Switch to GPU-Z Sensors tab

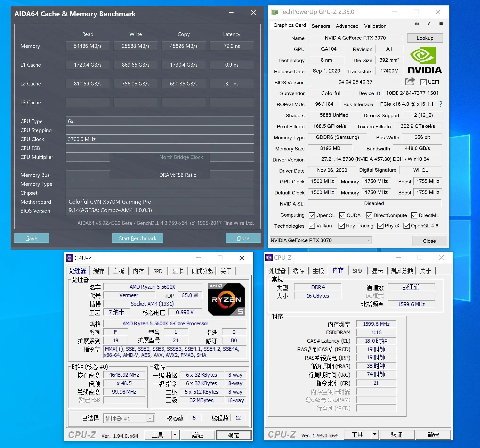click(x=321, y=26)
